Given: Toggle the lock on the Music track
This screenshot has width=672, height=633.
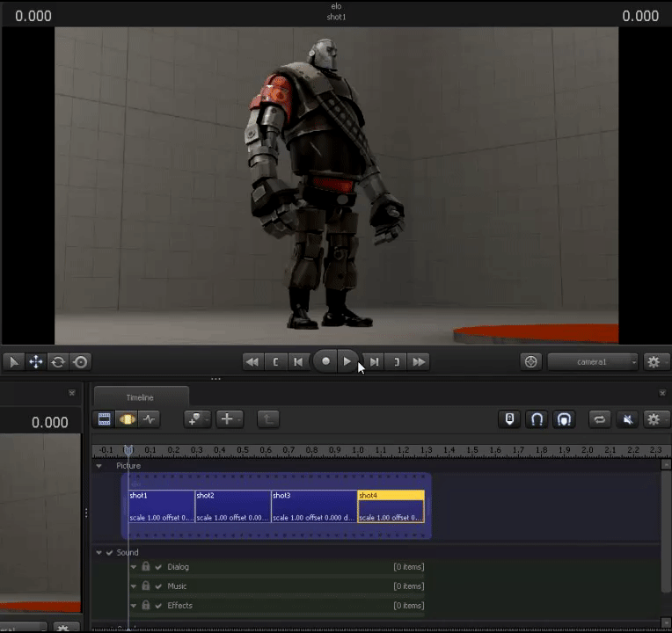Looking at the screenshot, I should [146, 586].
